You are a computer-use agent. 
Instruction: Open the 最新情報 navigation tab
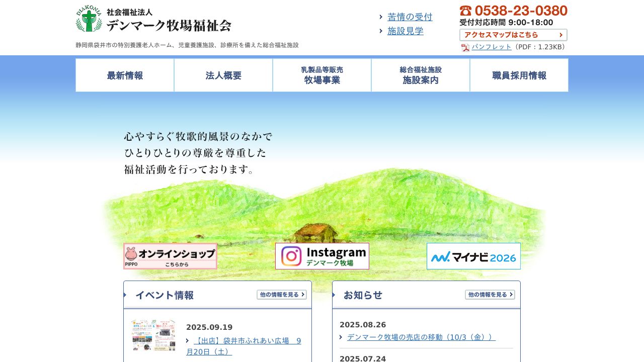(x=124, y=75)
